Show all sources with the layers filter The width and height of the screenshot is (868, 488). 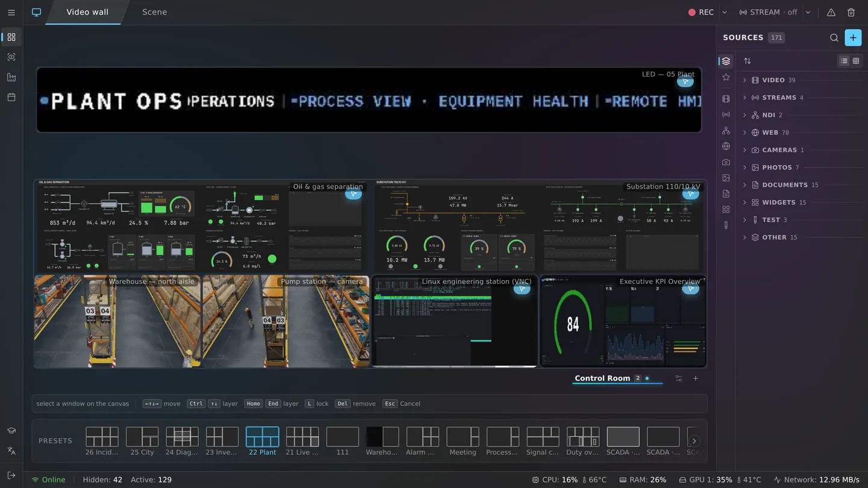(726, 61)
